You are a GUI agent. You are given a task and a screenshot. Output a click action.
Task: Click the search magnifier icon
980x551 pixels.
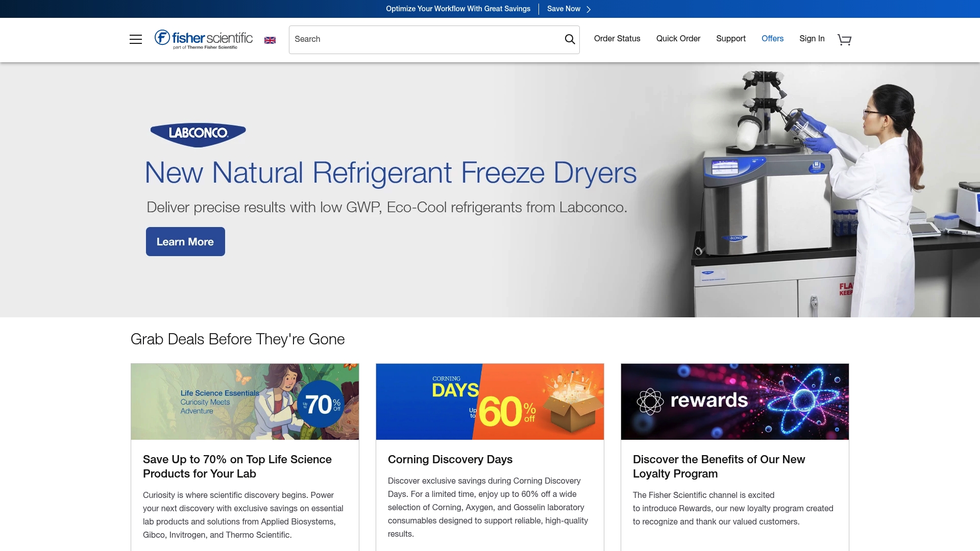(570, 39)
